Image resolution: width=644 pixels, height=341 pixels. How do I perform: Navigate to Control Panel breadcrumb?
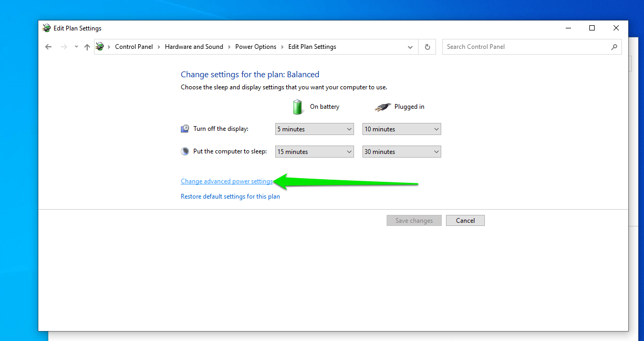[134, 47]
